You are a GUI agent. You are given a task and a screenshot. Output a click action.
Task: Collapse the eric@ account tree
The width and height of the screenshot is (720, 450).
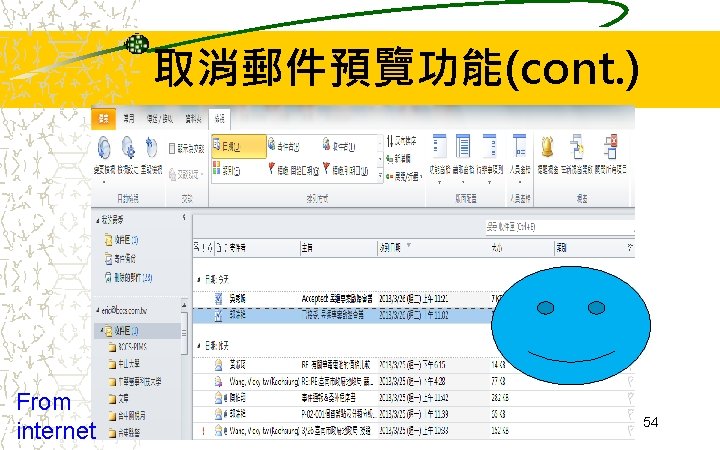(98, 311)
